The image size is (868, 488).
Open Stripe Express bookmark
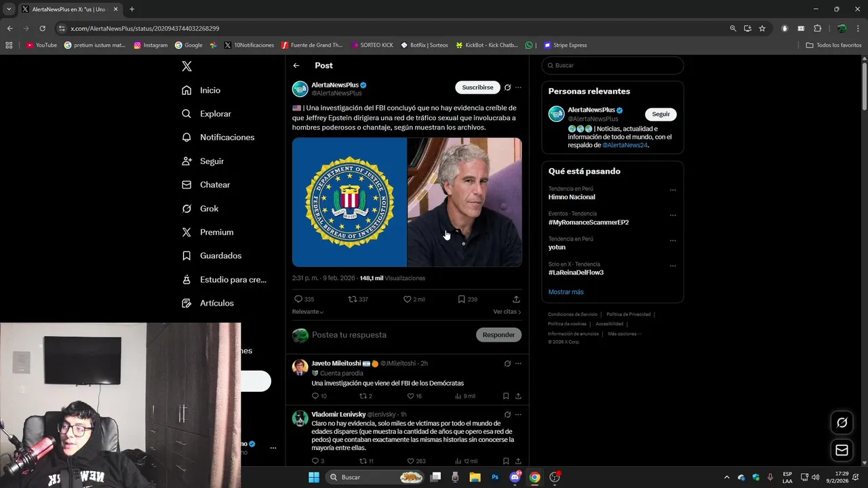(564, 45)
